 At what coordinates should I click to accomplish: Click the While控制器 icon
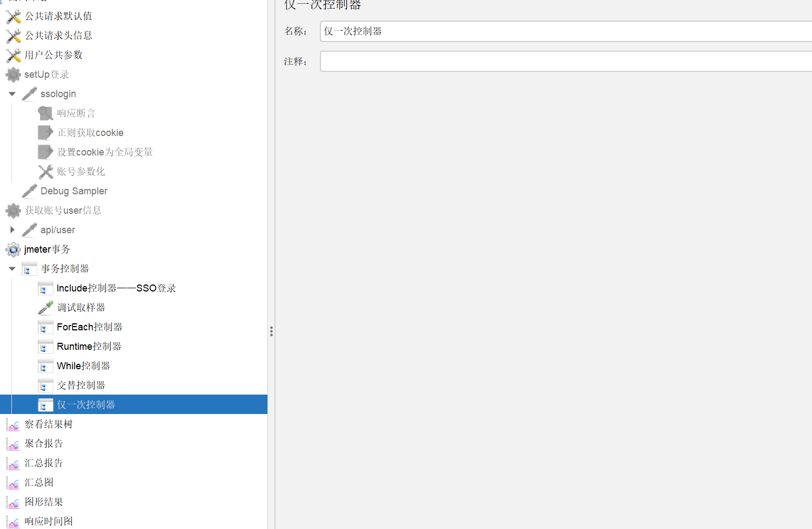(x=46, y=366)
